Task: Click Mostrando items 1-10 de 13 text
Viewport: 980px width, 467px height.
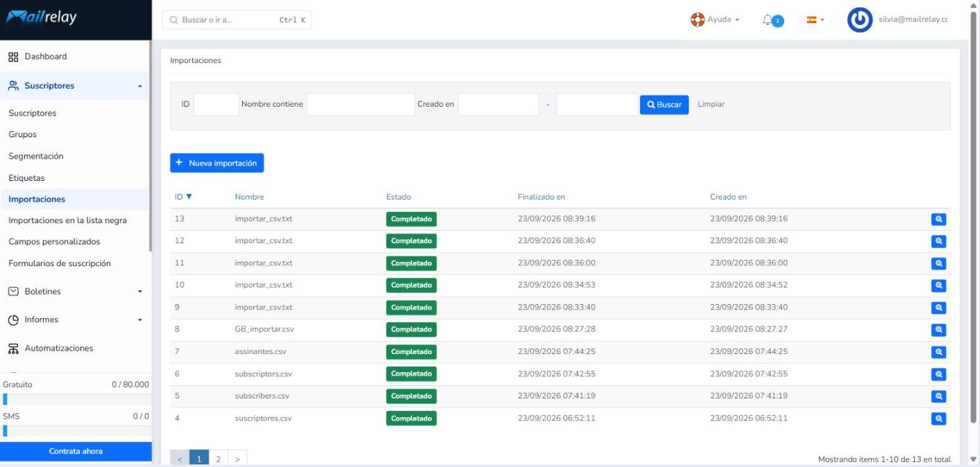Action: 884,459
